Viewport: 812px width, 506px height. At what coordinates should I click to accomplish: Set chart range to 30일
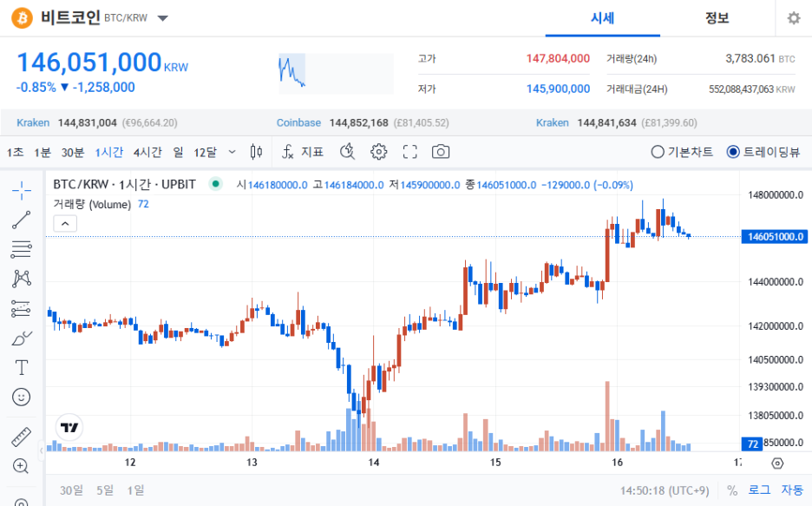[71, 490]
